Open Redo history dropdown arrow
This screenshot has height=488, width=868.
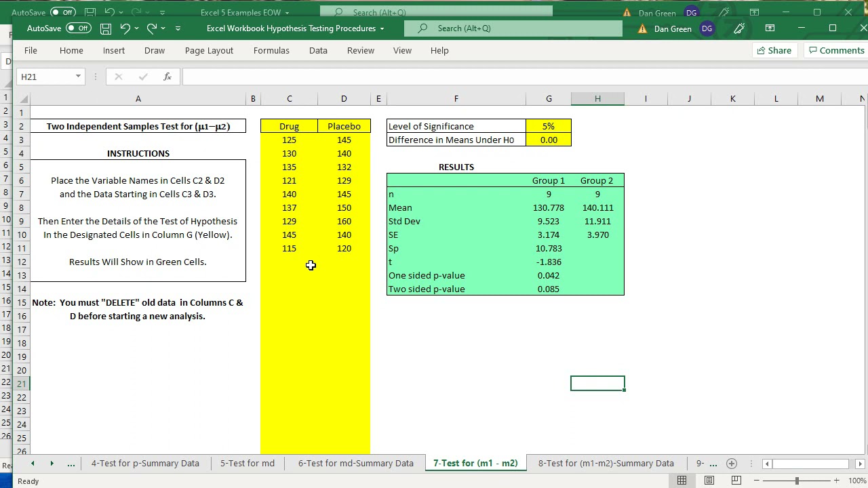click(163, 28)
